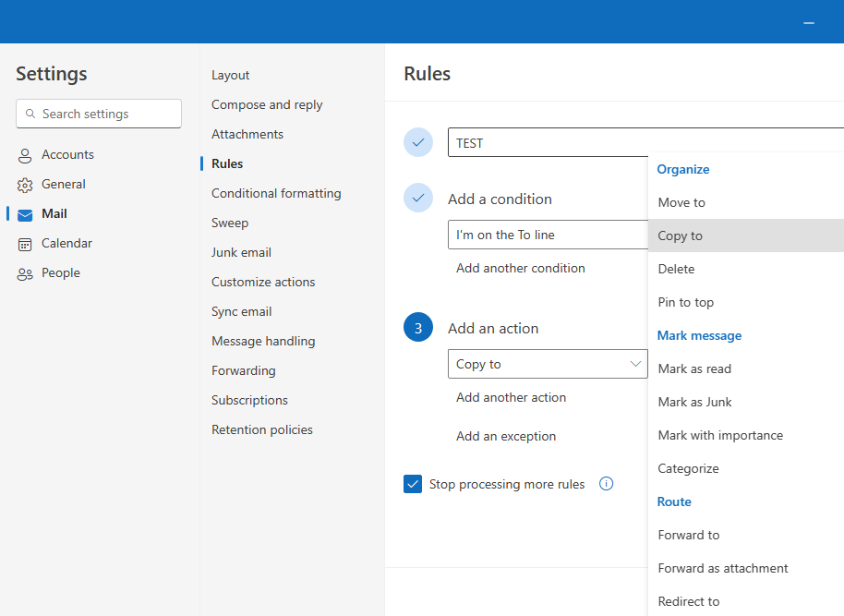Screen dimensions: 844x616
Task: Choose Move to from action list
Action: 746,202
